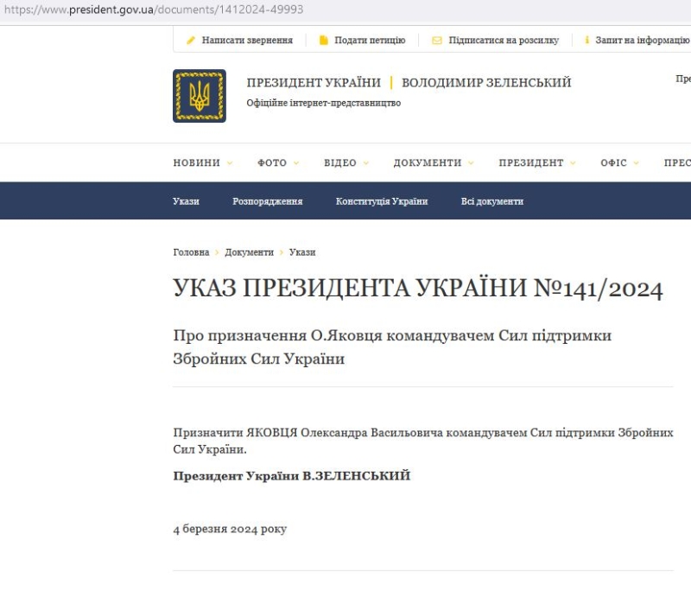The height and width of the screenshot is (616, 691).
Task: Click the Укази breadcrumb link
Action: coord(302,252)
